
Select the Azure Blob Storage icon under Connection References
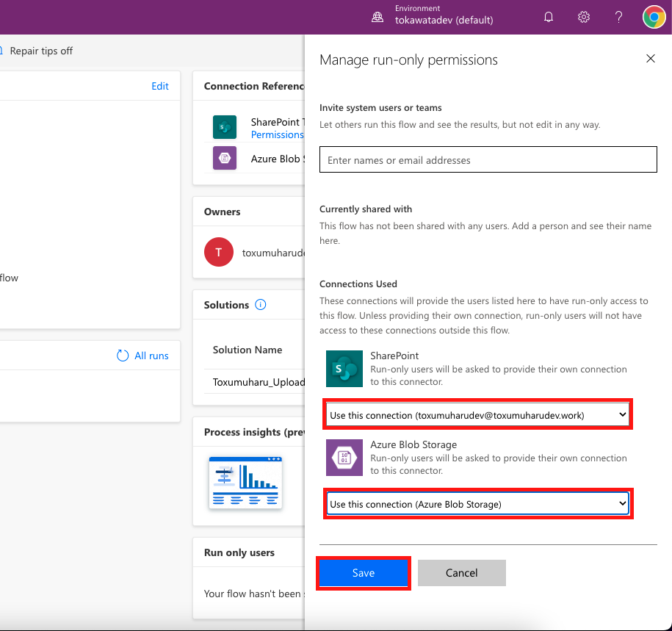point(224,158)
